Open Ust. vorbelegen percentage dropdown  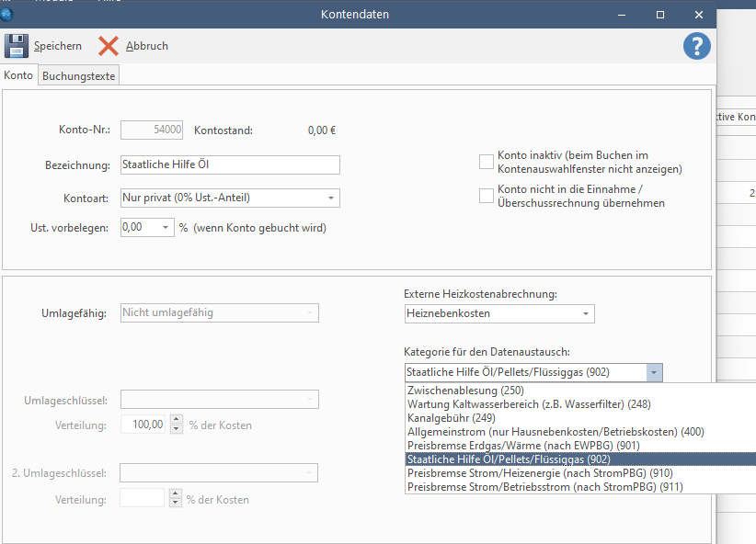tap(166, 227)
